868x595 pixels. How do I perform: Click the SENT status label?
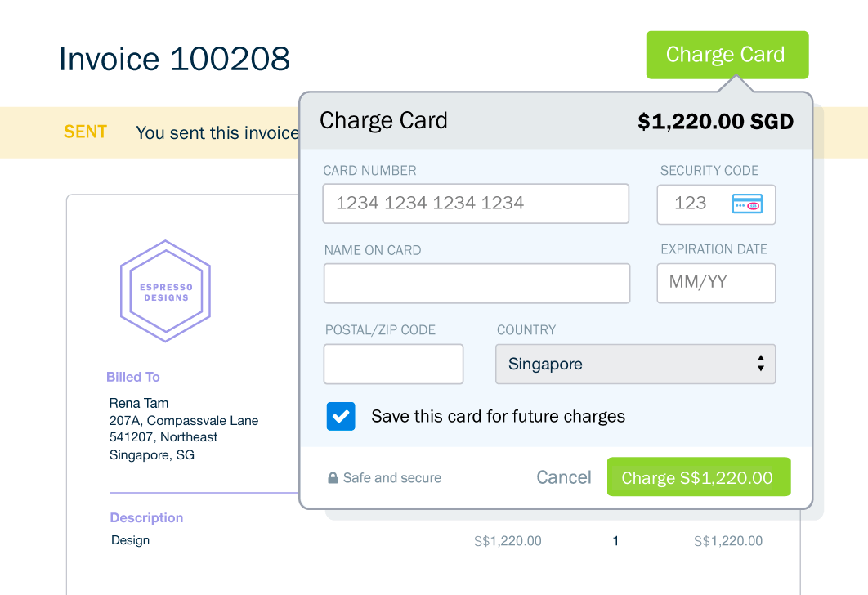pos(85,132)
